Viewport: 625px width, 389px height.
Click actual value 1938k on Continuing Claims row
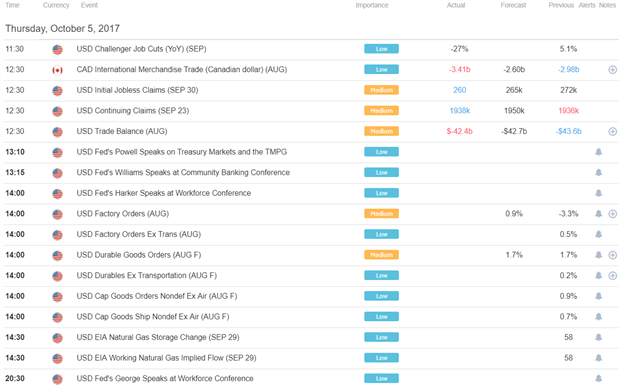(460, 111)
